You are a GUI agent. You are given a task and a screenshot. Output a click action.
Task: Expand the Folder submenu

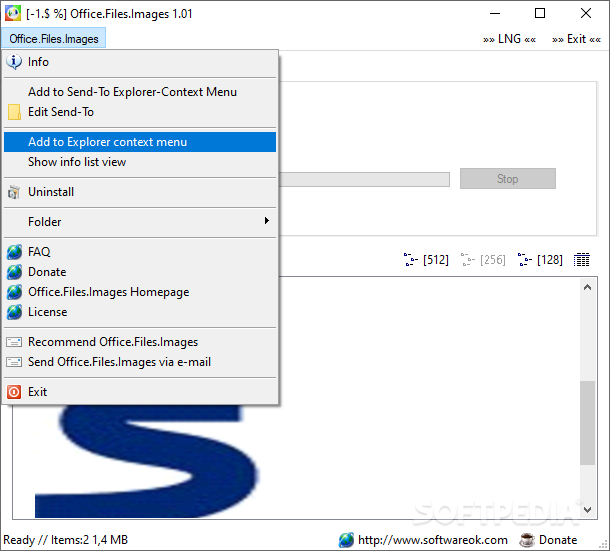click(140, 222)
